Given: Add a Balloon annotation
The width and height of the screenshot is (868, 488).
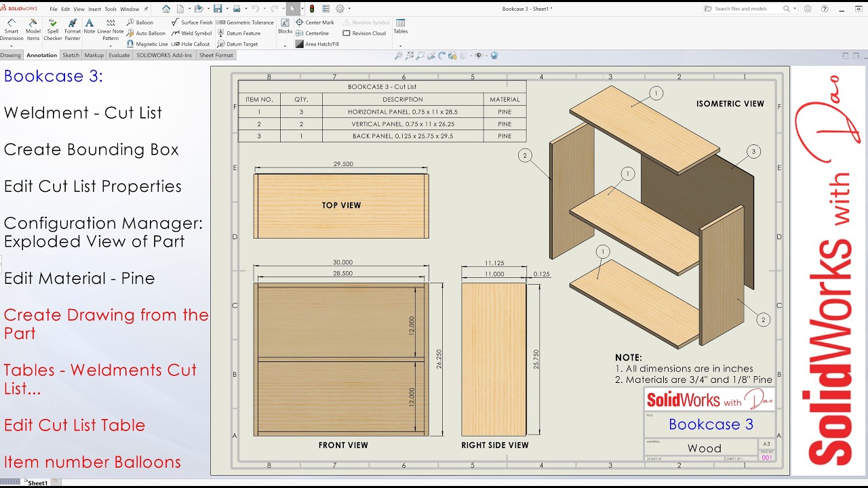Looking at the screenshot, I should (x=140, y=22).
